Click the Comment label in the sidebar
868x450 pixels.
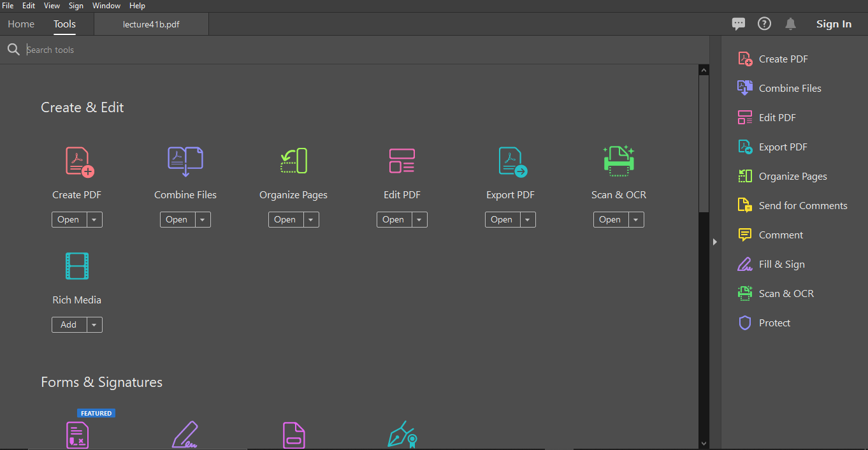(781, 235)
